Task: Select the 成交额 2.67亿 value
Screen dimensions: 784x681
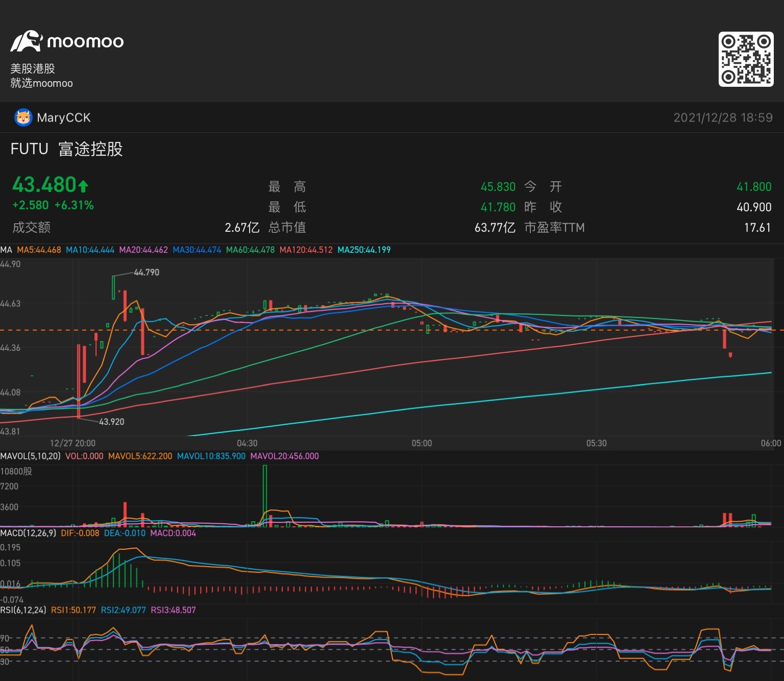Action: click(x=242, y=228)
